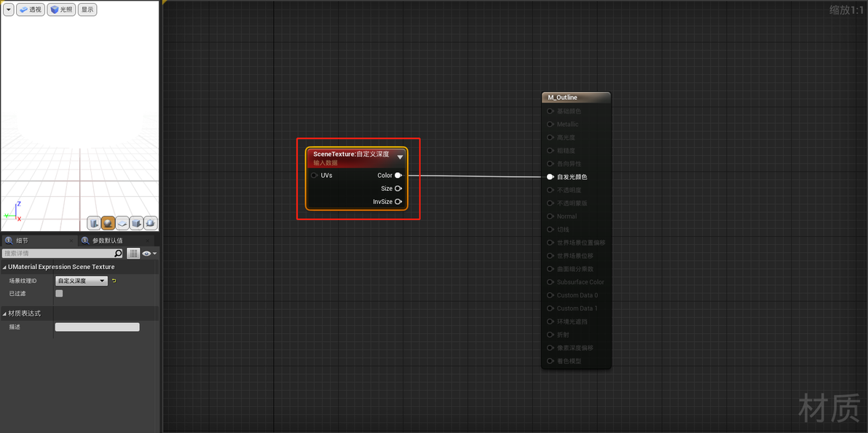Image resolution: width=868 pixels, height=433 pixels.
Task: Click the 世界场景位移 input pin
Action: [551, 256]
